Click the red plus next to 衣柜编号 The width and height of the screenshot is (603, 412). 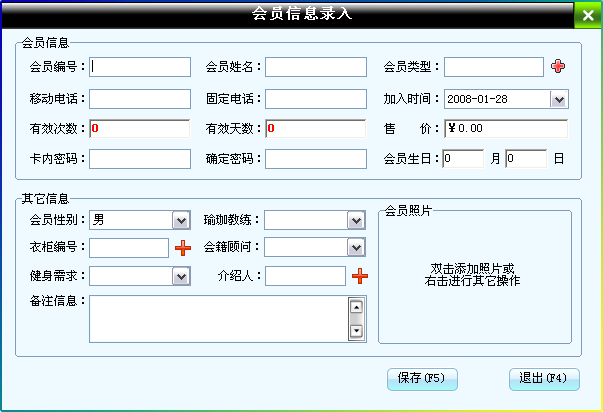tap(182, 248)
